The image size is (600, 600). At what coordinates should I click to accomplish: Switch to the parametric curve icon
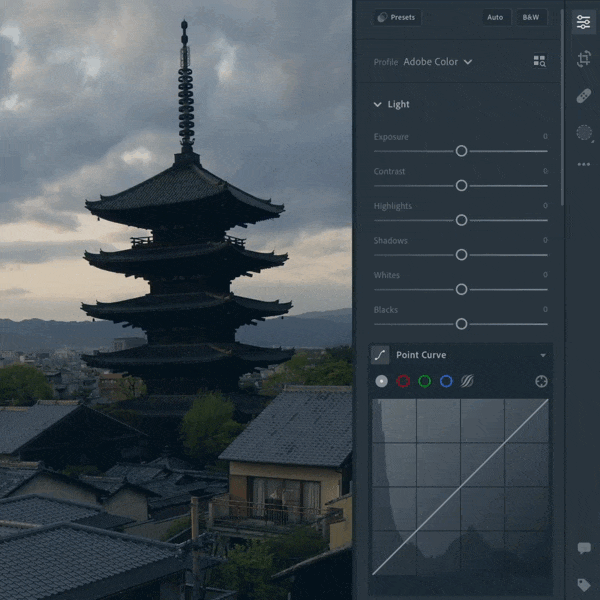467,381
